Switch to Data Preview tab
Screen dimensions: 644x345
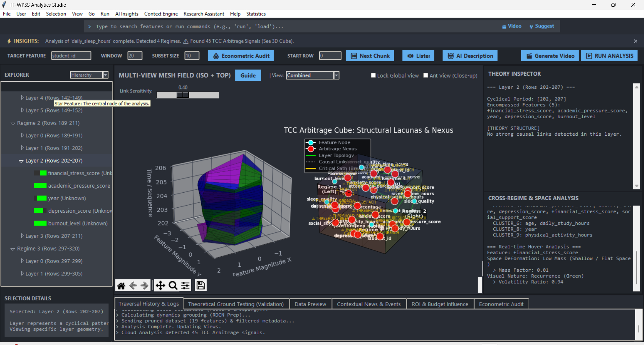(x=310, y=304)
